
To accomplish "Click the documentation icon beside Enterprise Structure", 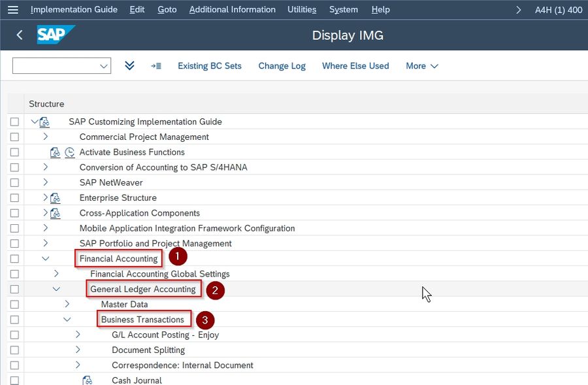I will 55,198.
